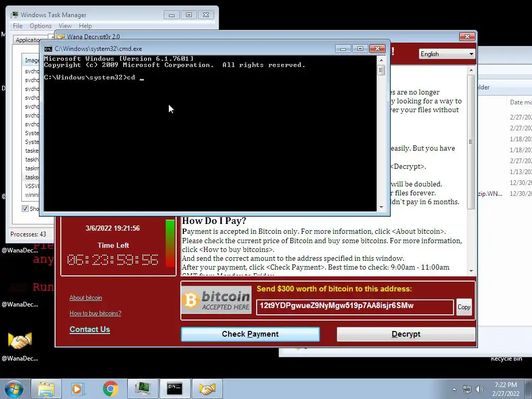Close the Windows Task Manager window

coord(206,15)
